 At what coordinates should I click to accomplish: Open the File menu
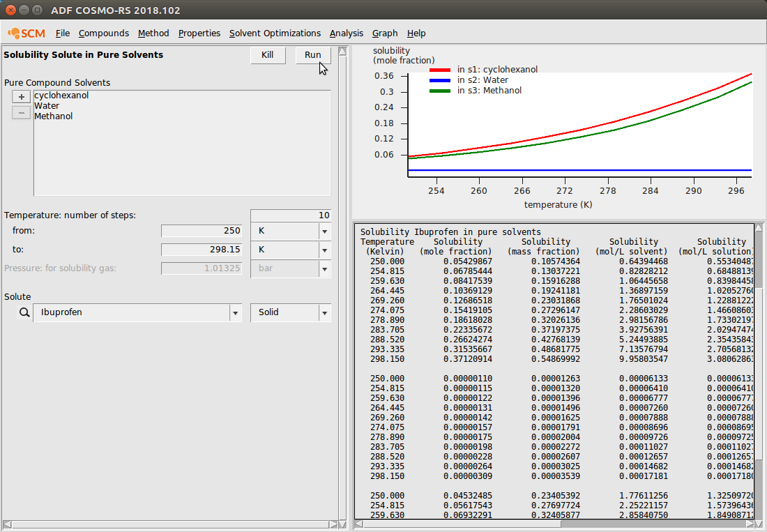(x=63, y=33)
